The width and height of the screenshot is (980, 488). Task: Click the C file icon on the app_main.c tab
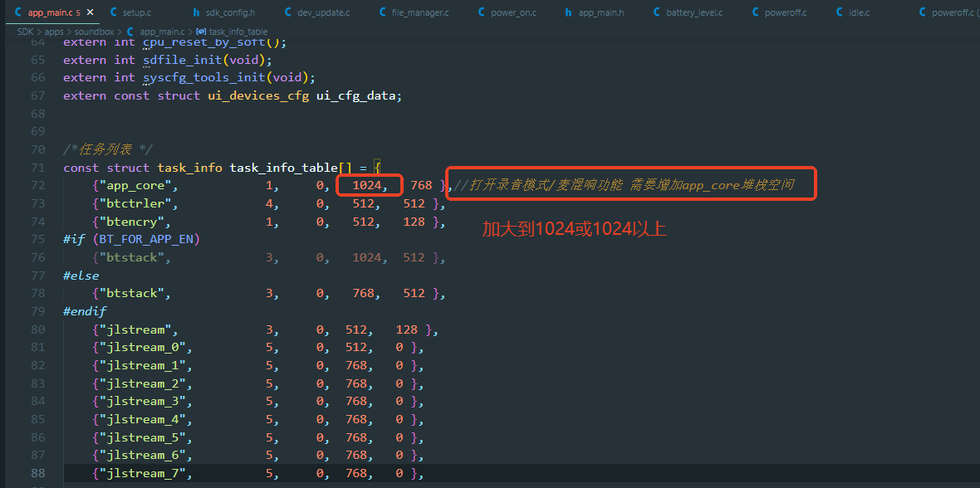[x=17, y=12]
